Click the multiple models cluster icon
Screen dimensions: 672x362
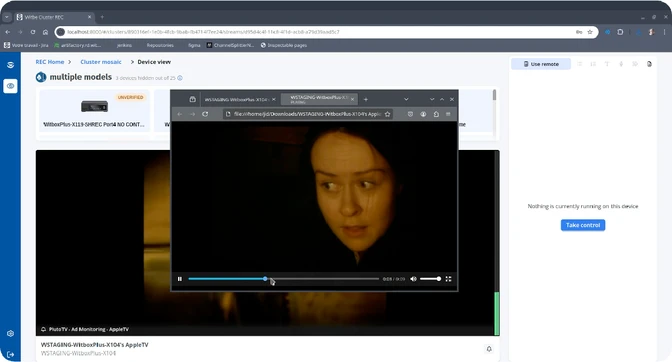click(41, 77)
